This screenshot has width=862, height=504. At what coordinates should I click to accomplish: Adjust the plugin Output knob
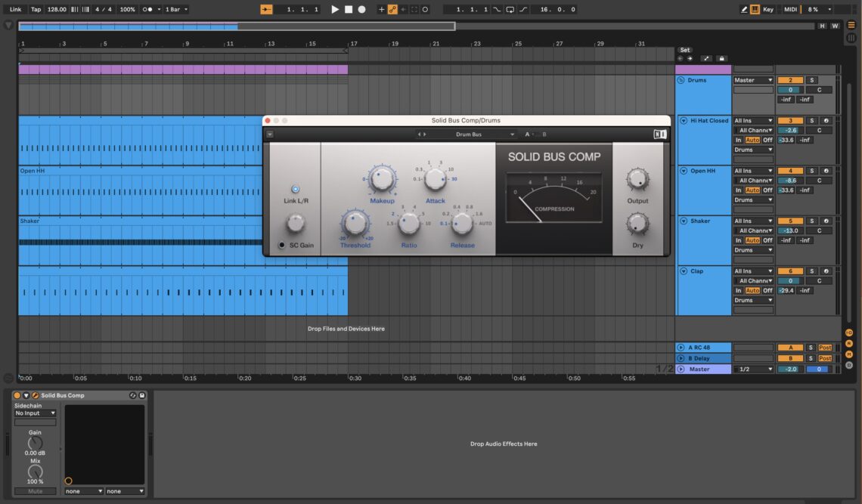tap(637, 179)
